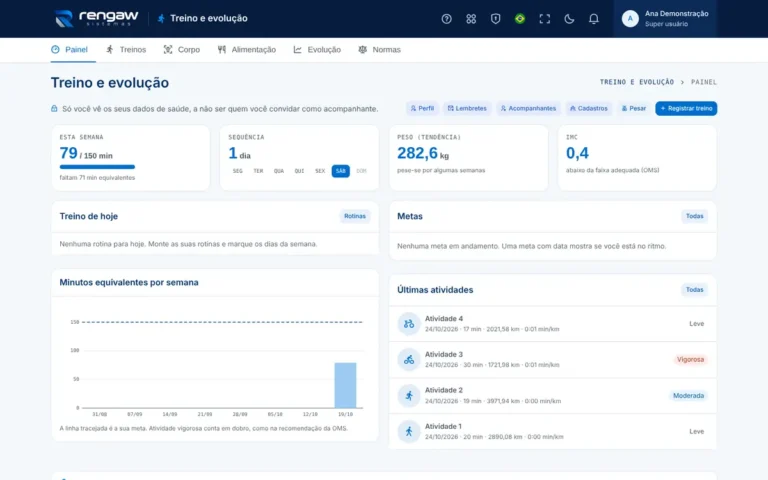Switch to the Treinos tab
768x480 pixels.
click(126, 49)
